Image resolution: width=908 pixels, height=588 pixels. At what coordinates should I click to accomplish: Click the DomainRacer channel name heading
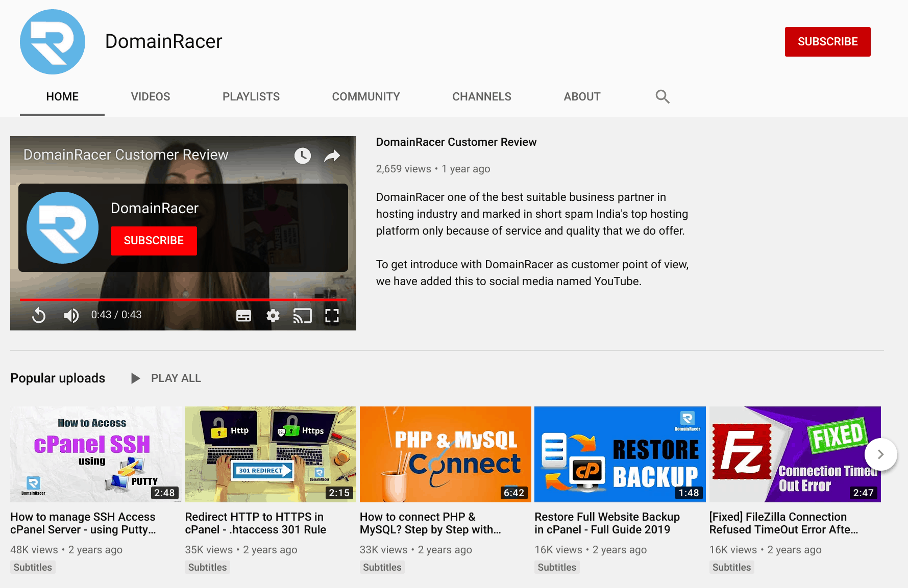(x=164, y=42)
